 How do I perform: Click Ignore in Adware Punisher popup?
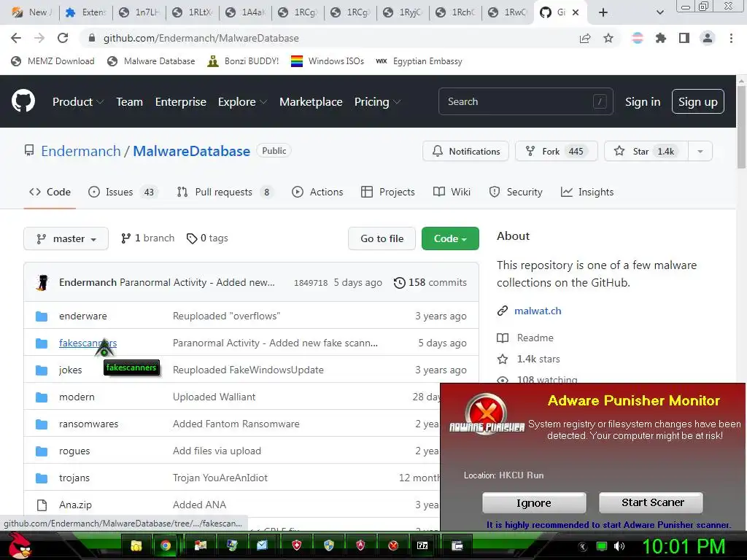[533, 503]
